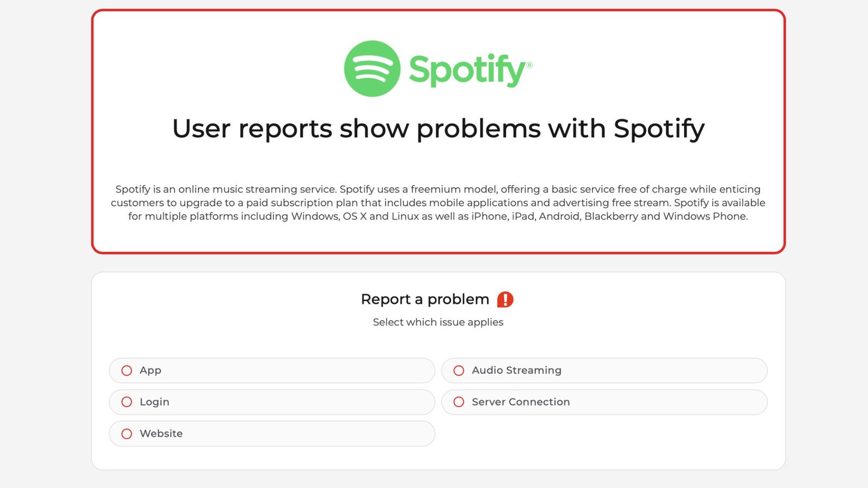Screen dimensions: 868x488
Task: Click the Spotify service description paragraph
Action: point(438,202)
